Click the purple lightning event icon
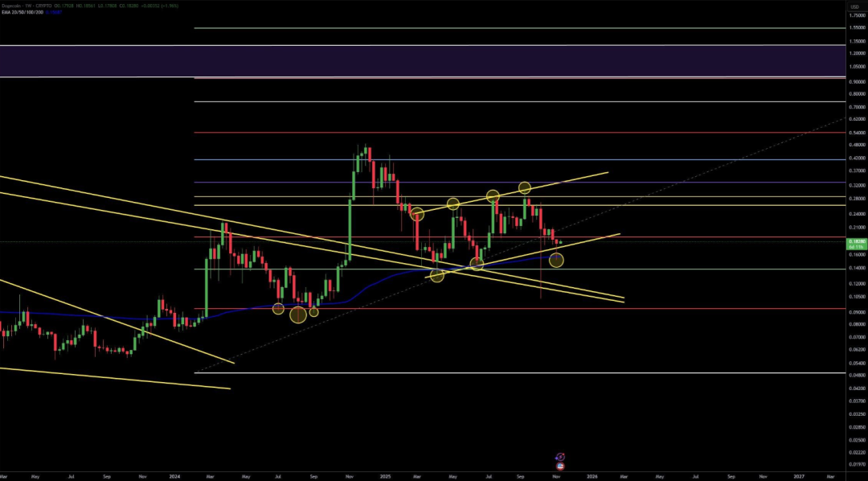The image size is (868, 481). point(560,456)
